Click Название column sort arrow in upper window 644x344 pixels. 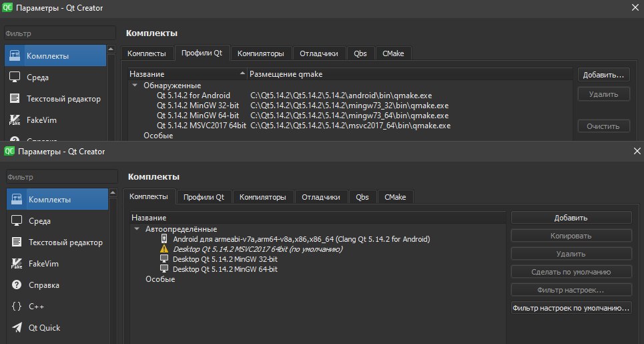tap(242, 74)
